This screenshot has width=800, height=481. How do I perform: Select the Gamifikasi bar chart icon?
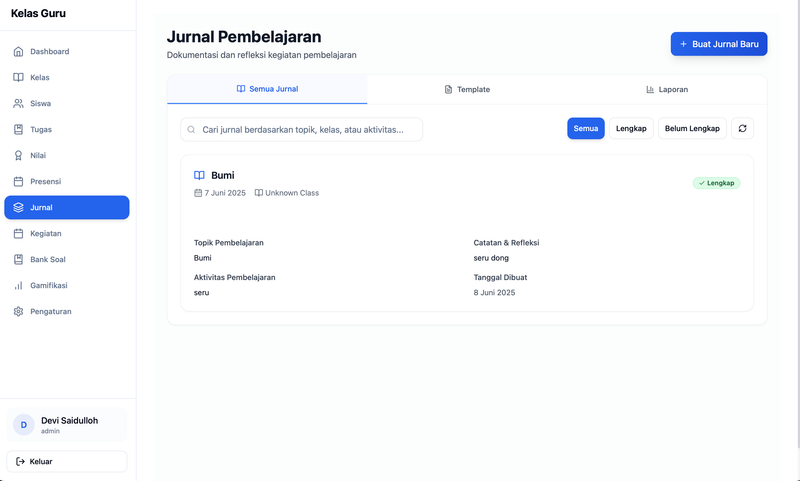tap(18, 285)
